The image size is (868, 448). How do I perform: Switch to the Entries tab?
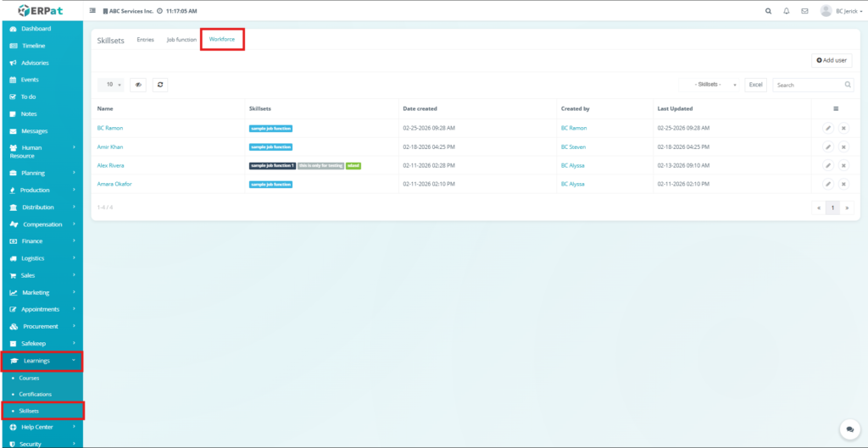(145, 40)
